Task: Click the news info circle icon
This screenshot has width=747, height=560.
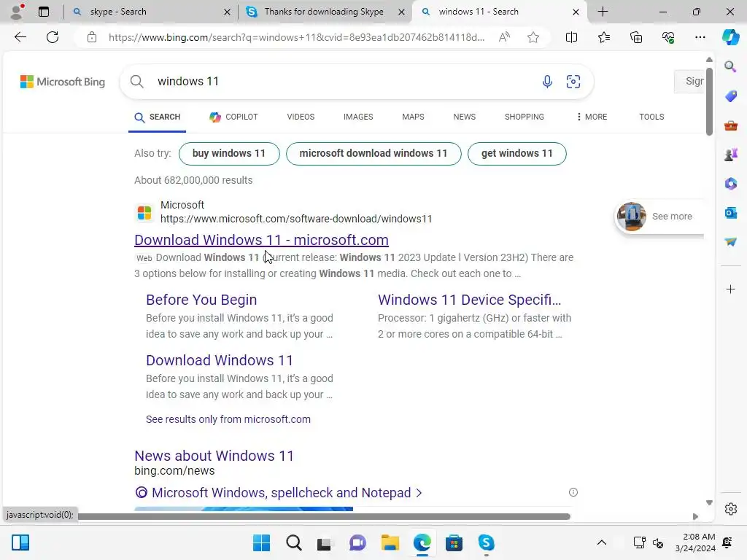Action: tap(573, 492)
